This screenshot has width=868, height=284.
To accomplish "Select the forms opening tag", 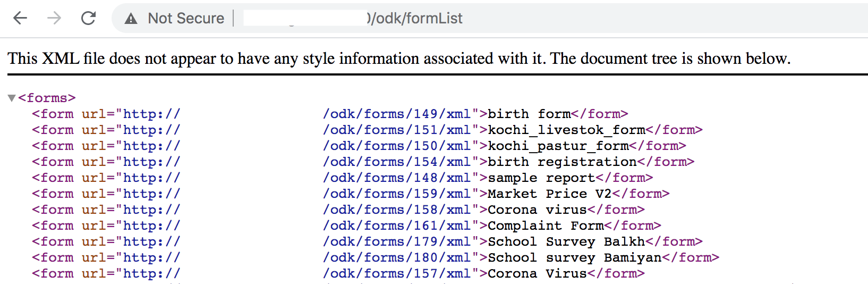I will (47, 98).
